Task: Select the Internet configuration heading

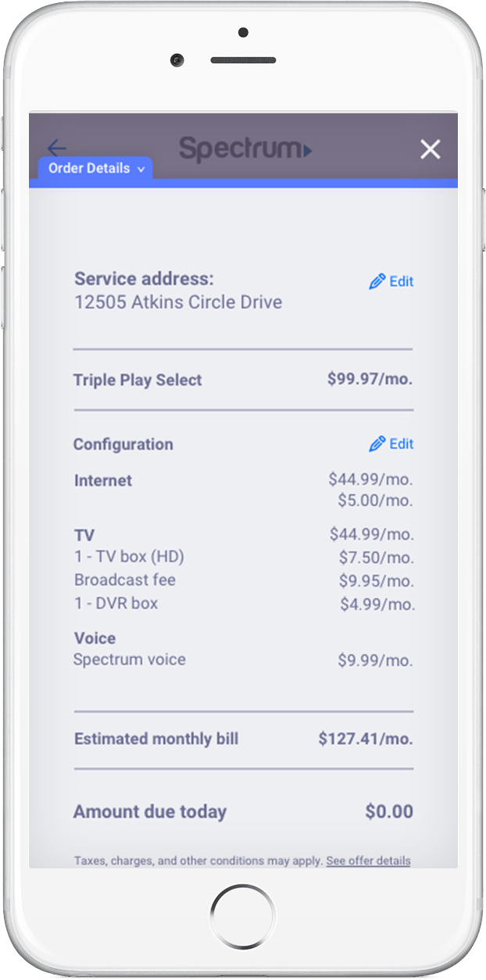Action: coord(103,480)
